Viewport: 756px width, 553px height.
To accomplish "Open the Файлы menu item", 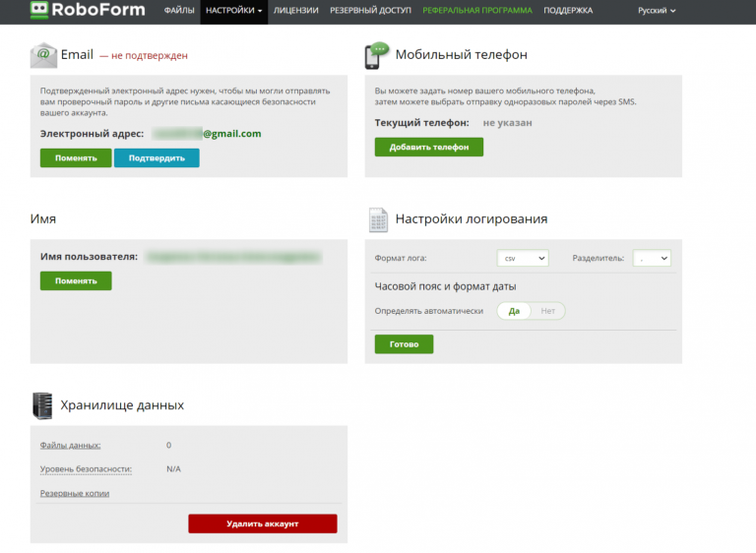I will coord(179,10).
